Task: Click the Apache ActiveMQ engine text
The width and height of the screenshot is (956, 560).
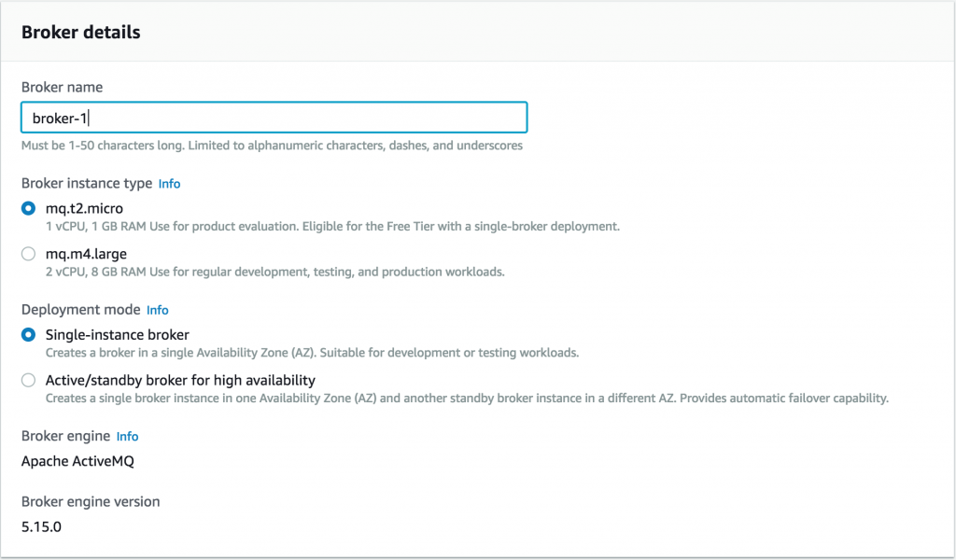Action: tap(78, 461)
